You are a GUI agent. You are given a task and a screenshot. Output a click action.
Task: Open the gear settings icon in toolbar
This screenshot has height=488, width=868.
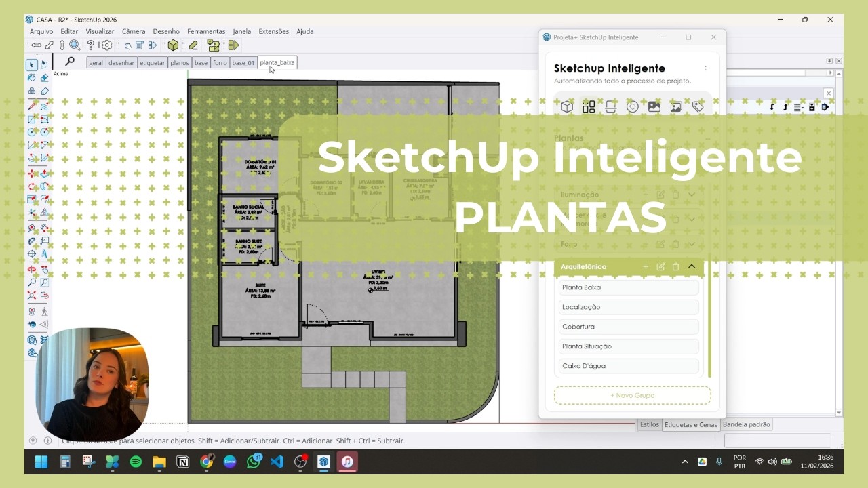pyautogui.click(x=106, y=45)
